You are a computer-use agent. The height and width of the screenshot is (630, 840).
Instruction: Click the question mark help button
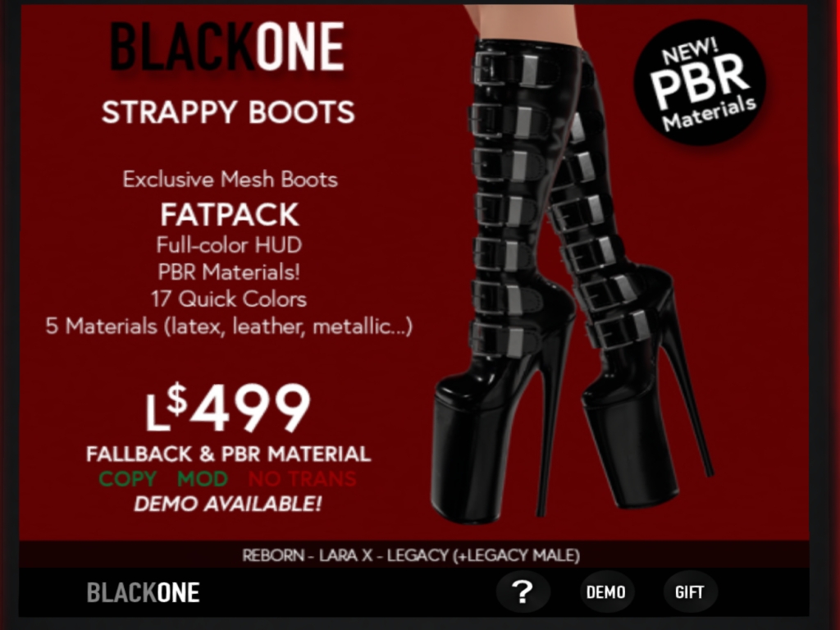(x=523, y=592)
